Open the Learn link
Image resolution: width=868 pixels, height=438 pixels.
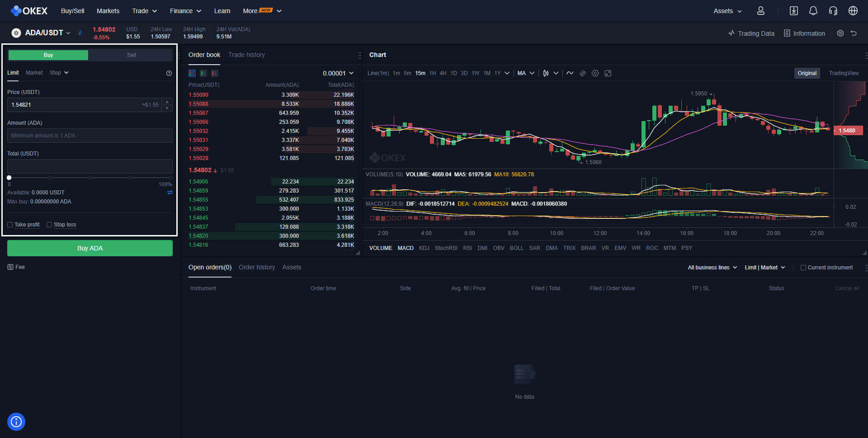tap(222, 11)
